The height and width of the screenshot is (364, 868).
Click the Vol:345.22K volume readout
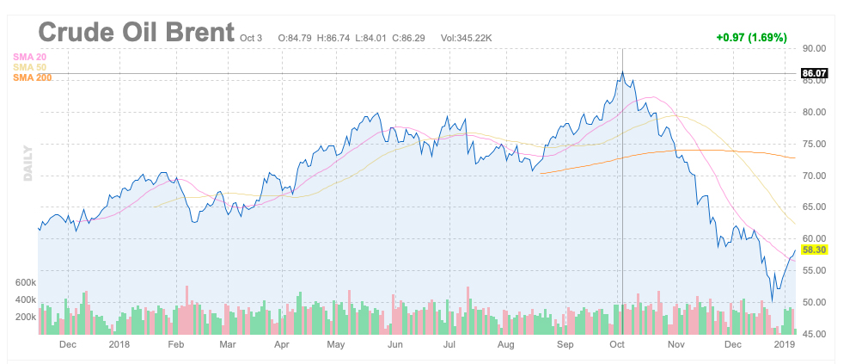click(x=467, y=38)
